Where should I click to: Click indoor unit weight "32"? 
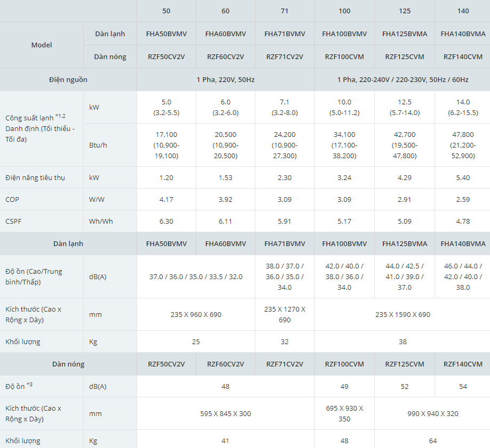[284, 342]
